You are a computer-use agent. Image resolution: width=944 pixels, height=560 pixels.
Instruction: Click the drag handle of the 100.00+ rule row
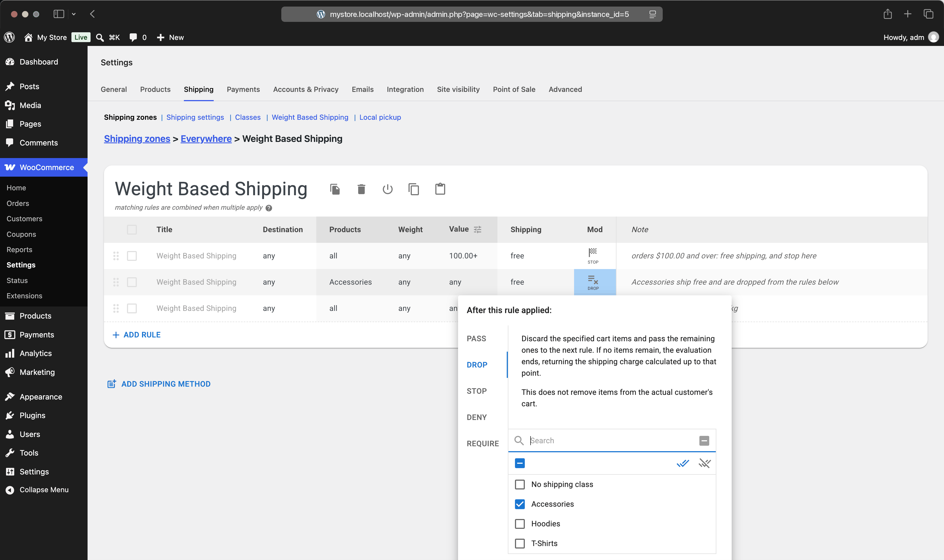coord(116,256)
